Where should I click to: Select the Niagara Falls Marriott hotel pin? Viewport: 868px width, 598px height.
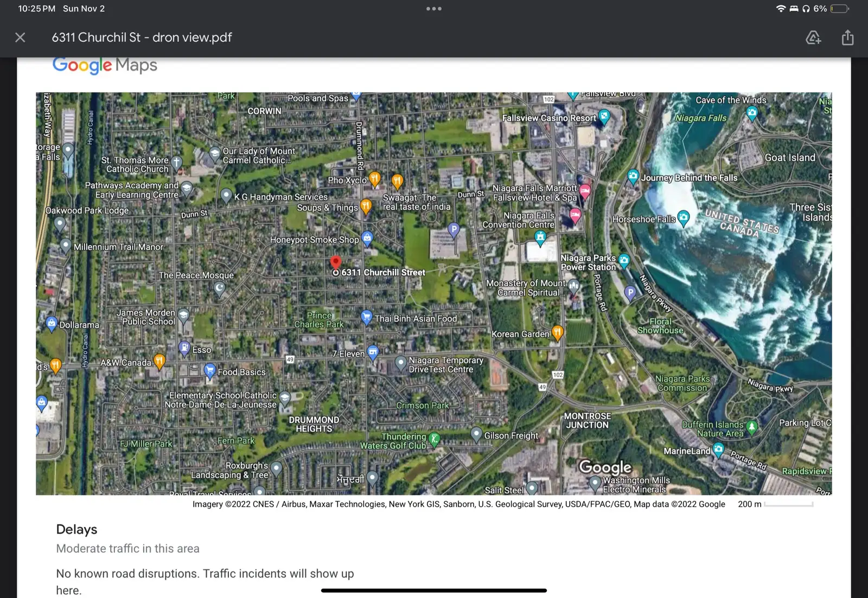(x=585, y=190)
